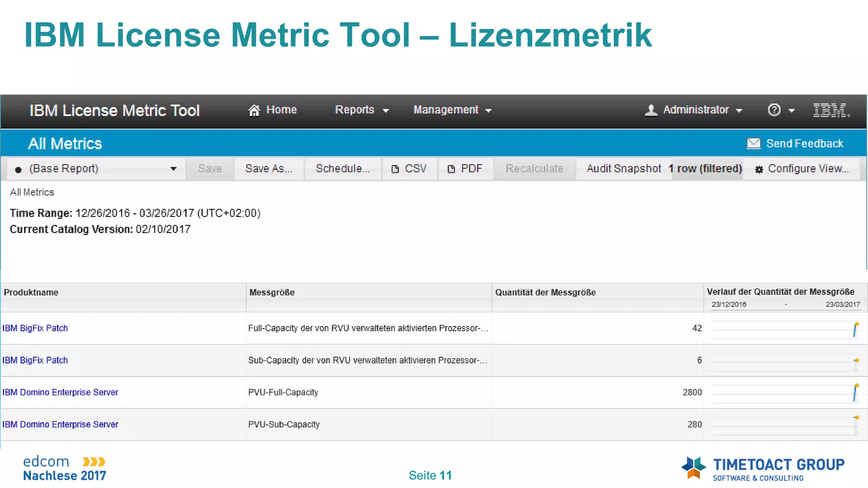Open the Administrator menu
Image resolution: width=868 pixels, height=488 pixels.
point(694,110)
